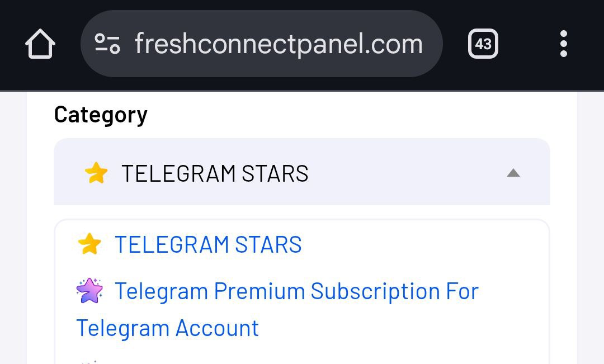Click the "Category" heading label
Viewport: 604px width, 364px height.
[101, 115]
